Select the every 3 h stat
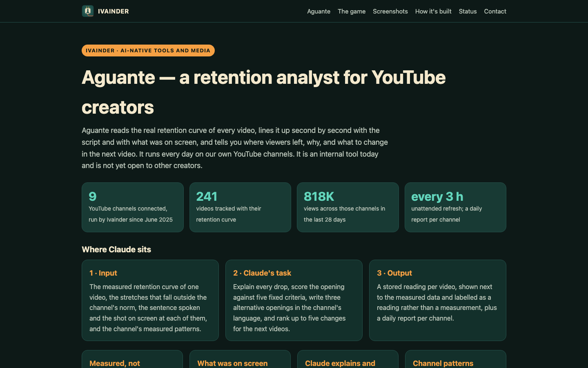The width and height of the screenshot is (588, 368). [x=437, y=196]
